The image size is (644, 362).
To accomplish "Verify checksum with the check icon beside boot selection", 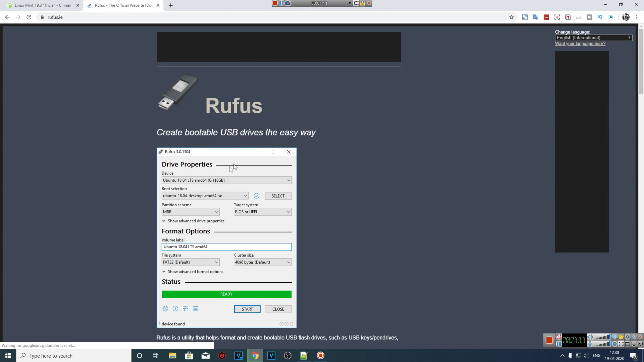I will (257, 196).
